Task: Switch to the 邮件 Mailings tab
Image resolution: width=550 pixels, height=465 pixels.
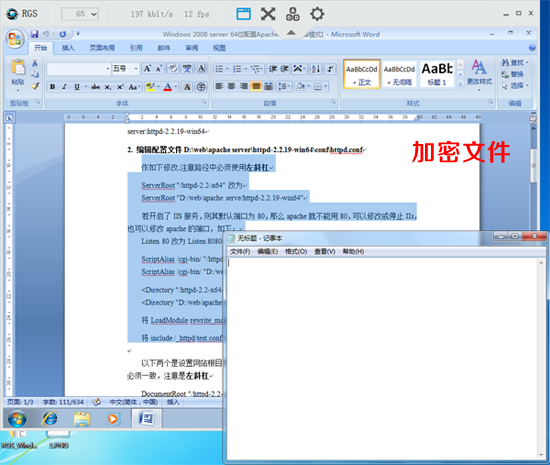Action: (x=164, y=48)
